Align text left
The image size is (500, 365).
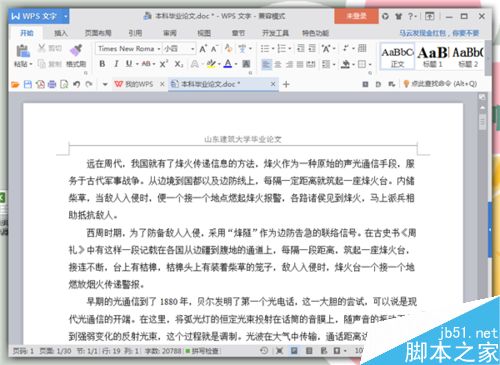click(x=266, y=64)
